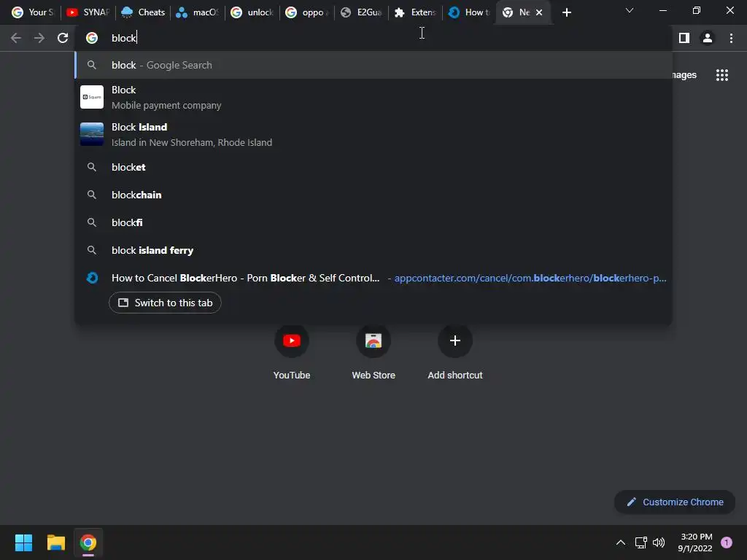The image size is (747, 560).
Task: Switch to the macOS tab
Action: point(197,12)
